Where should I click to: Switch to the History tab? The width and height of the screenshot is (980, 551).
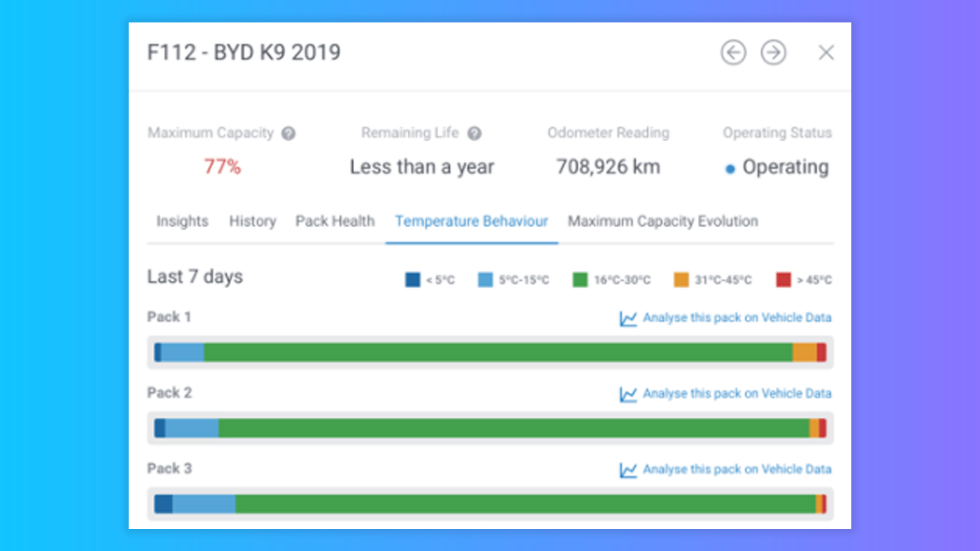[x=252, y=221]
